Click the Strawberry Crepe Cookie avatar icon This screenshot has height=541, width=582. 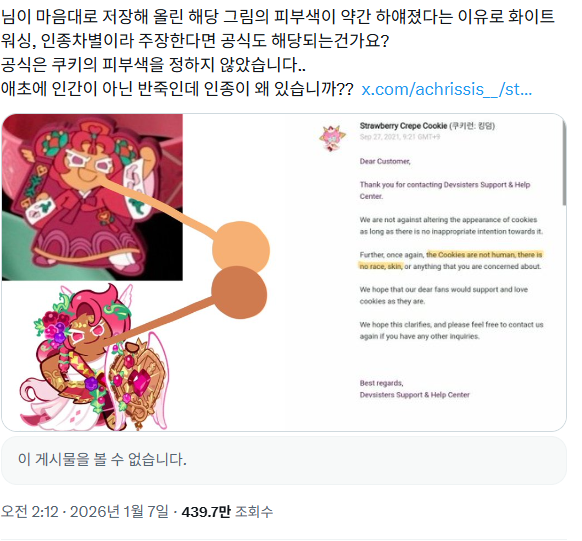pyautogui.click(x=332, y=138)
